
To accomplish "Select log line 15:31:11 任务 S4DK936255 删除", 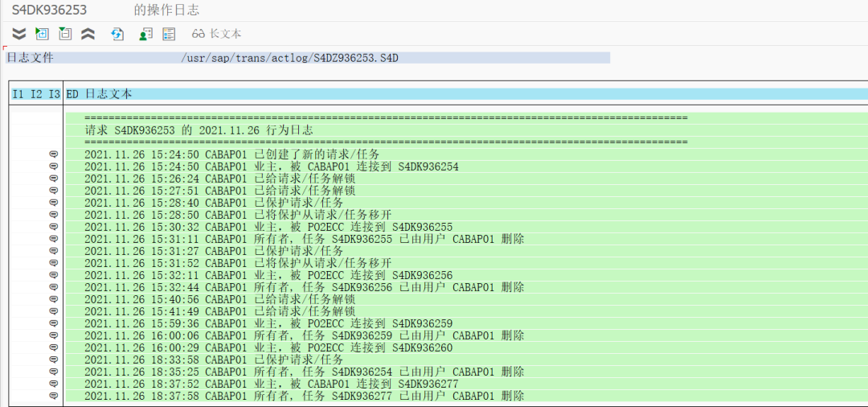I will (305, 239).
